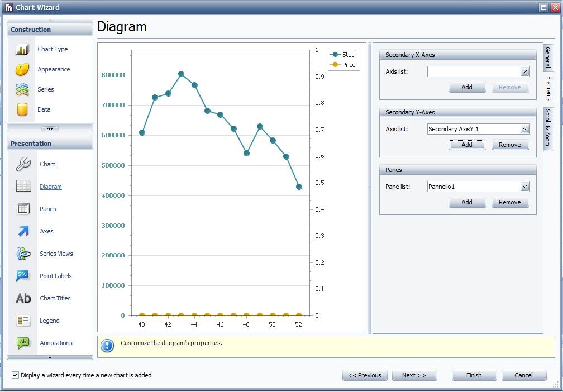The width and height of the screenshot is (563, 392).
Task: Open the Axes arrow icon
Action: point(23,231)
